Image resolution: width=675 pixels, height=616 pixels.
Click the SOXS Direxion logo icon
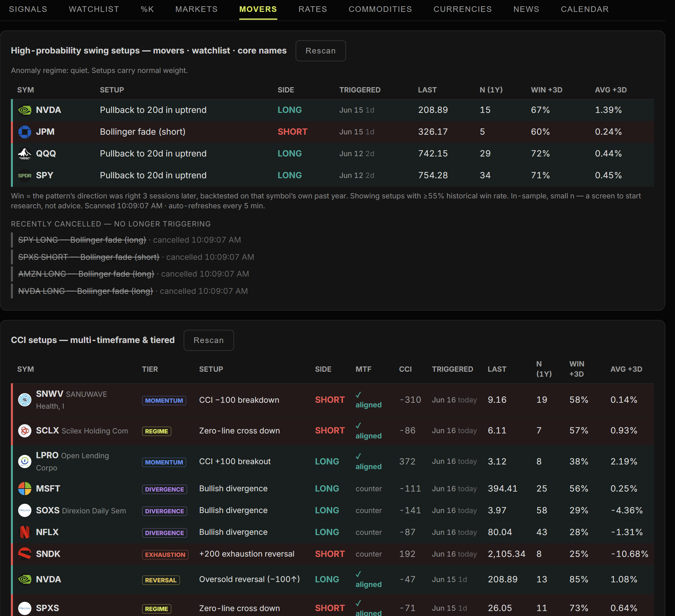pos(24,511)
